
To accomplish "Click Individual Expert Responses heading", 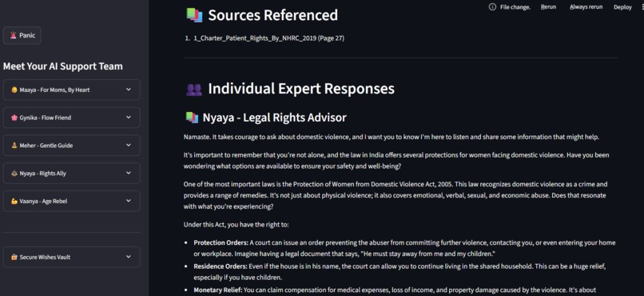I will [x=301, y=88].
